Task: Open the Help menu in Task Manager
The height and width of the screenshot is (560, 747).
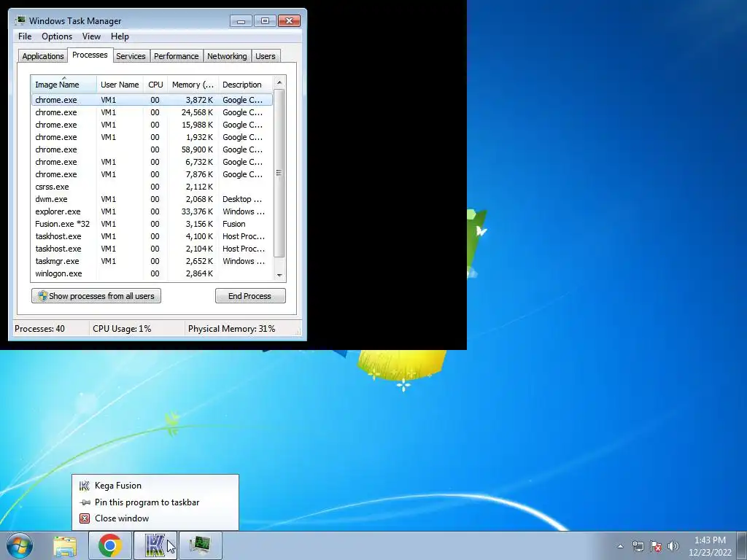Action: [x=120, y=36]
